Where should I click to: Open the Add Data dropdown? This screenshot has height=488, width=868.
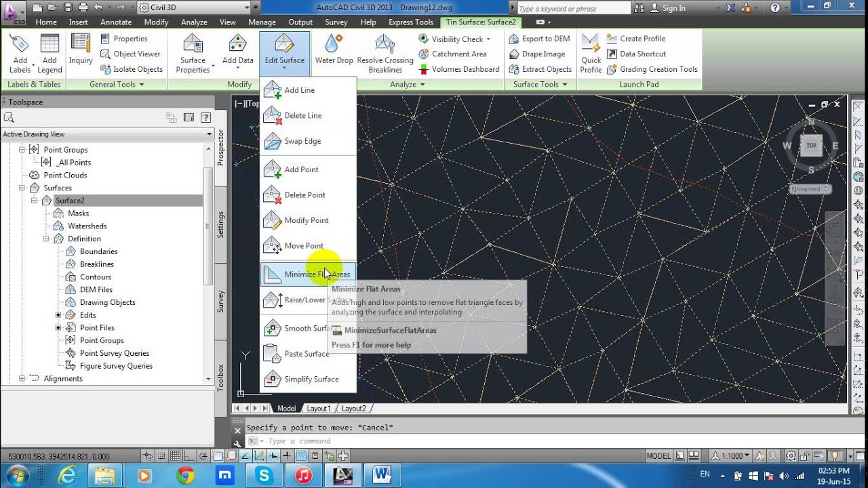[238, 53]
